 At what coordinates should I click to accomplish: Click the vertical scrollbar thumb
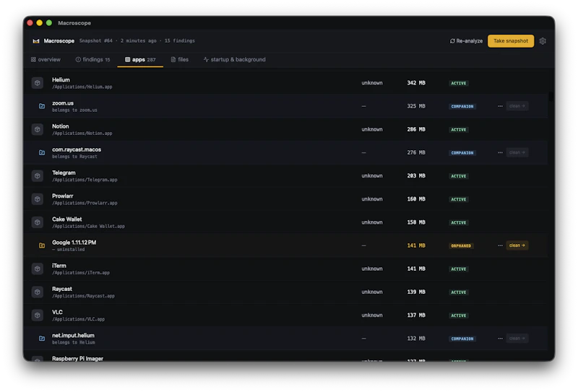(551, 97)
